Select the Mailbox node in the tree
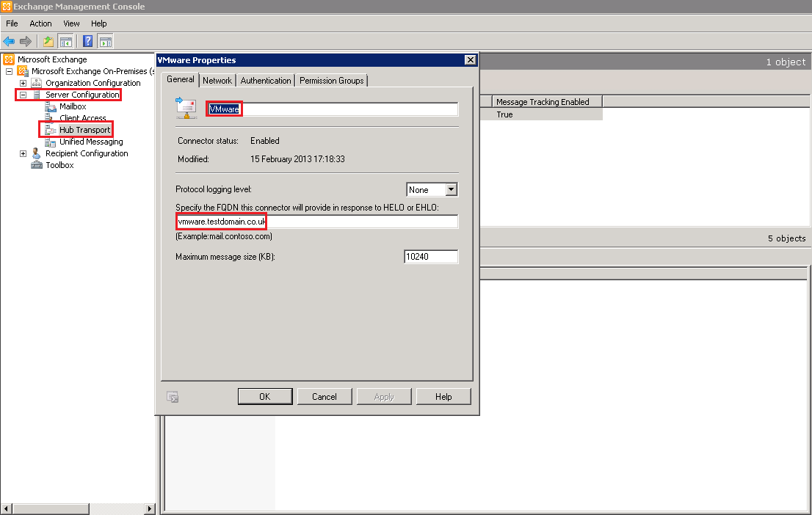Screen dimensions: 812x515 pyautogui.click(x=73, y=106)
